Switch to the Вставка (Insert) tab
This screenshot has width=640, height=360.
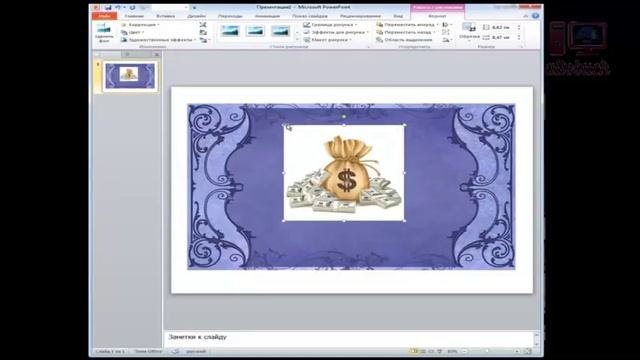coord(165,16)
